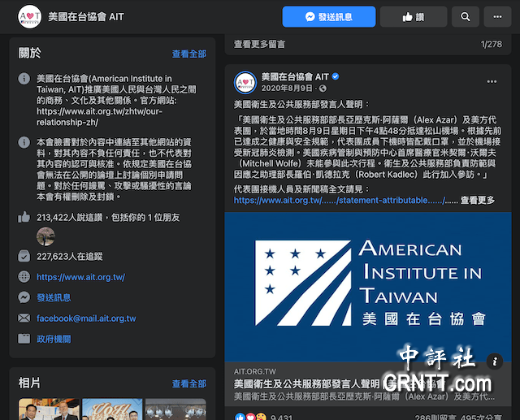Click the blue verified badge on post

336,76
